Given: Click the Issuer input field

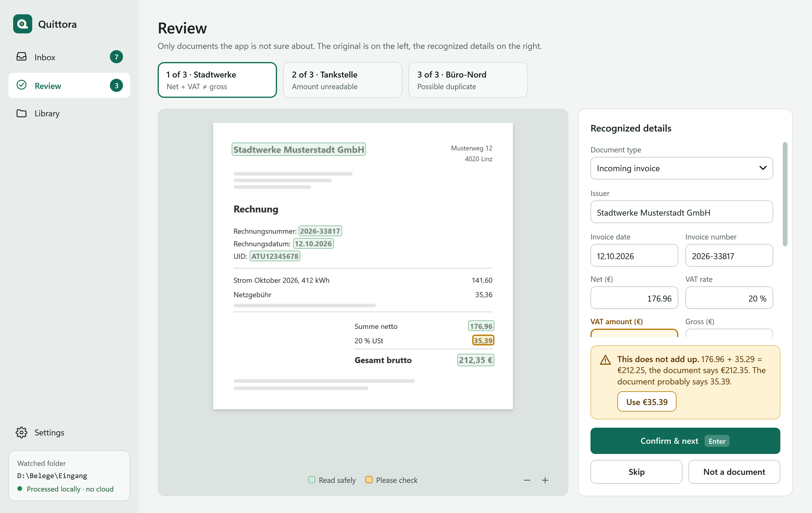Looking at the screenshot, I should point(682,212).
